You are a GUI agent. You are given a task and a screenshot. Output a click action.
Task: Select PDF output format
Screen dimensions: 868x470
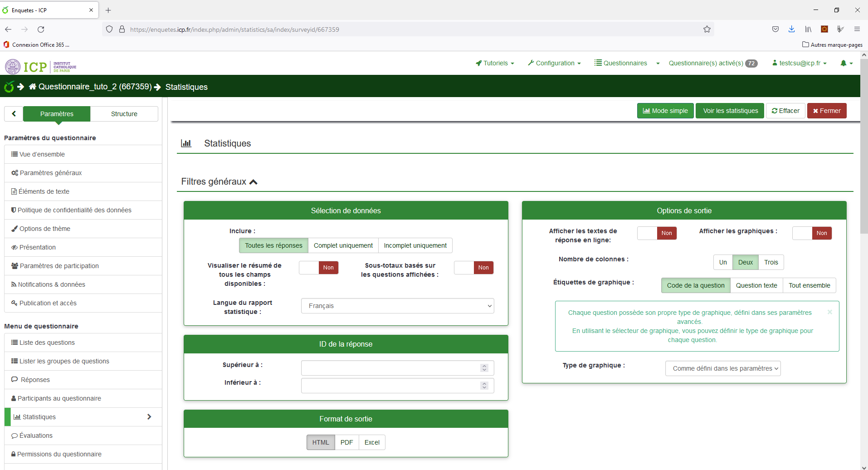pos(346,442)
